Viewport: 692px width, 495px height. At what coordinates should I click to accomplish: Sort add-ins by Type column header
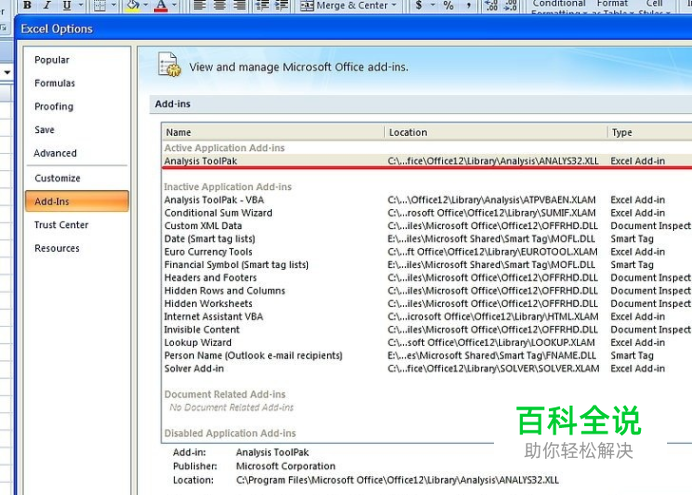coord(650,132)
